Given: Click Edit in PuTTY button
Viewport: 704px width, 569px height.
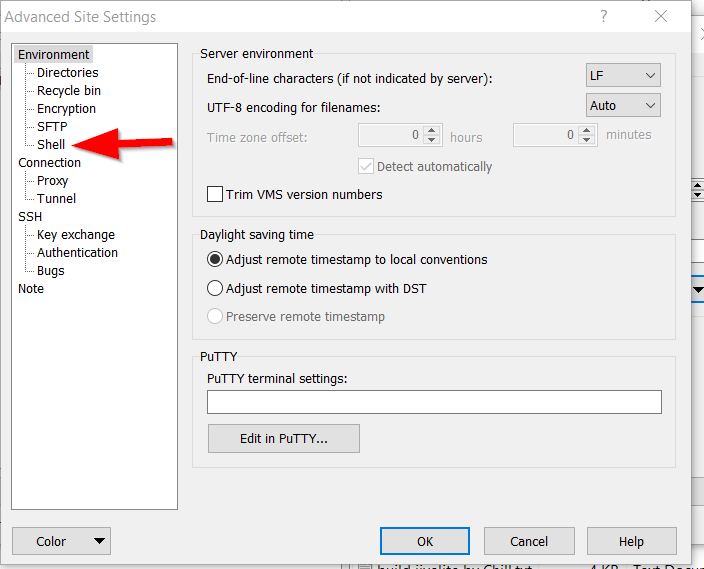Looking at the screenshot, I should point(283,438).
